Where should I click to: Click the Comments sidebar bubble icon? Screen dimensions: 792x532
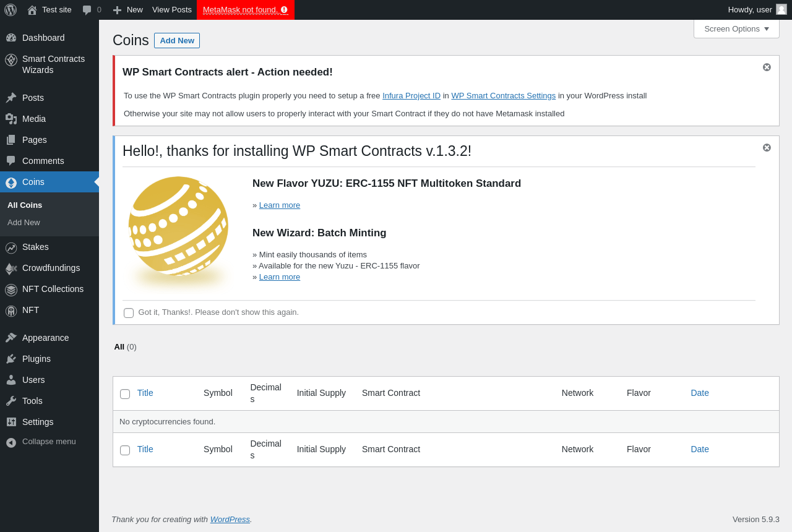11,161
